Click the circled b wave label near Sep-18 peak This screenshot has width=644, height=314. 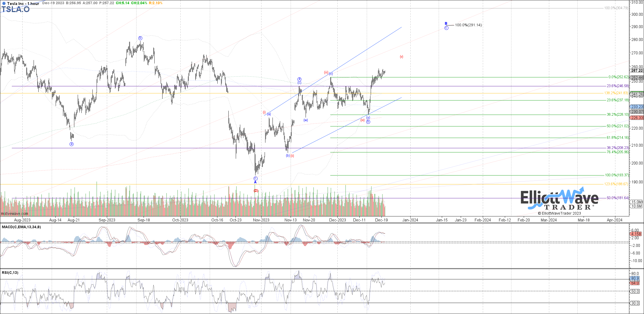coord(140,38)
